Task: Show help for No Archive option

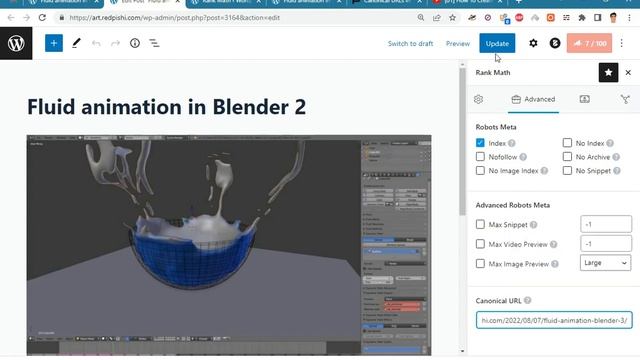Action: tap(616, 157)
